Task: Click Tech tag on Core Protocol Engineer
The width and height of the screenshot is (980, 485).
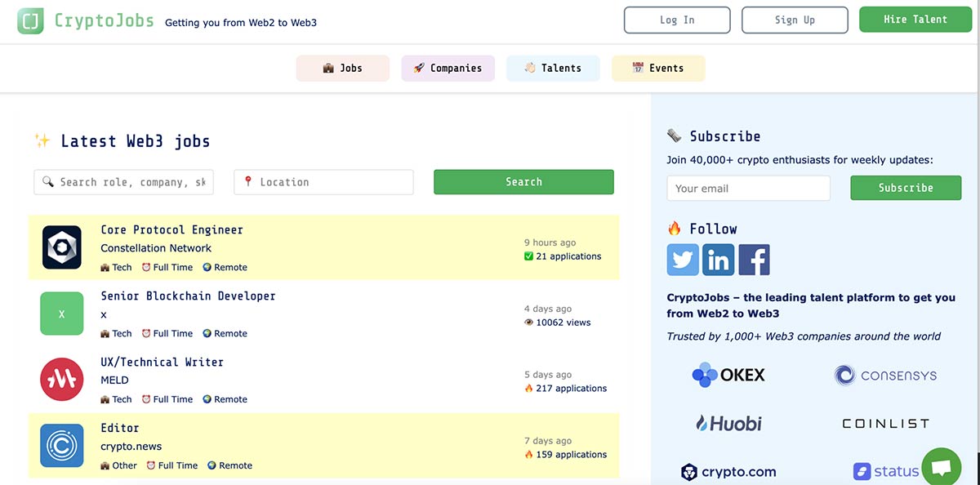Action: point(116,267)
